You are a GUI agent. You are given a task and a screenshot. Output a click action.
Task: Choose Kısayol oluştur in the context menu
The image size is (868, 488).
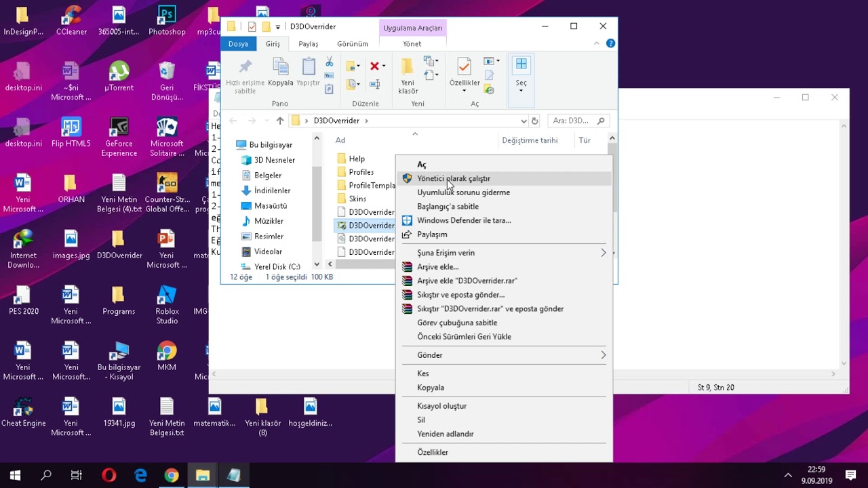[505, 406]
